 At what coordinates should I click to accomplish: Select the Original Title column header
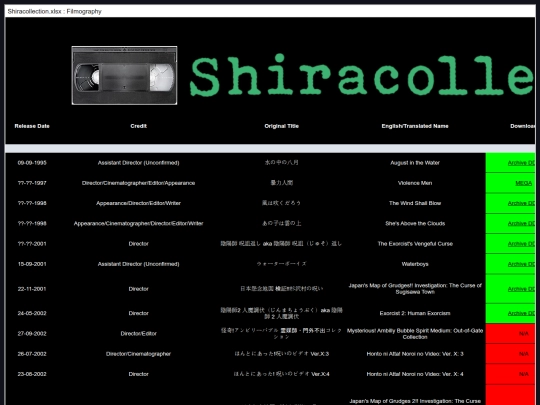281,126
